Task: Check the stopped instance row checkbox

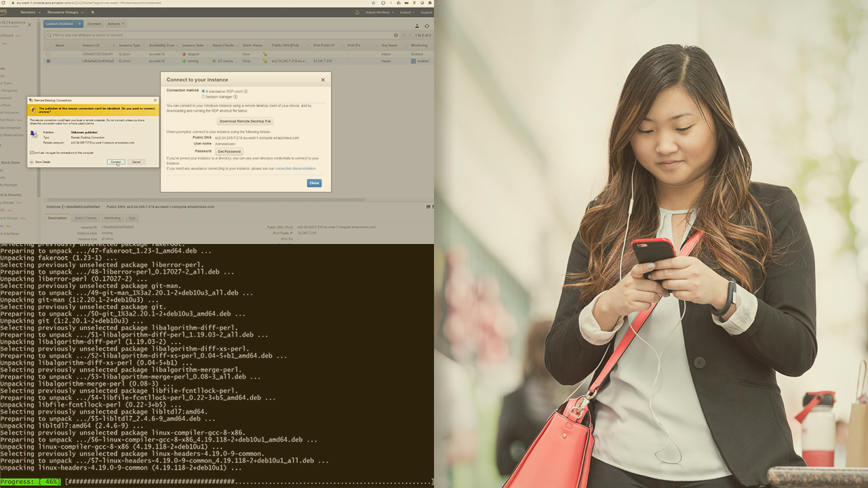Action: click(48, 54)
